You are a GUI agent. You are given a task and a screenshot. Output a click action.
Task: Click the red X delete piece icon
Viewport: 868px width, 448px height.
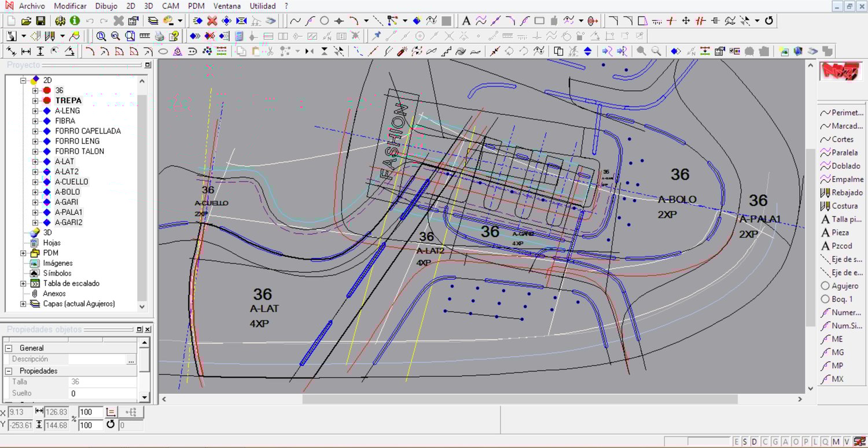[212, 21]
